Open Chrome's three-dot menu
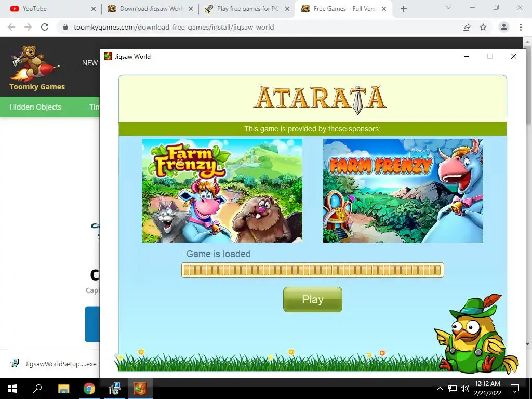 click(521, 27)
